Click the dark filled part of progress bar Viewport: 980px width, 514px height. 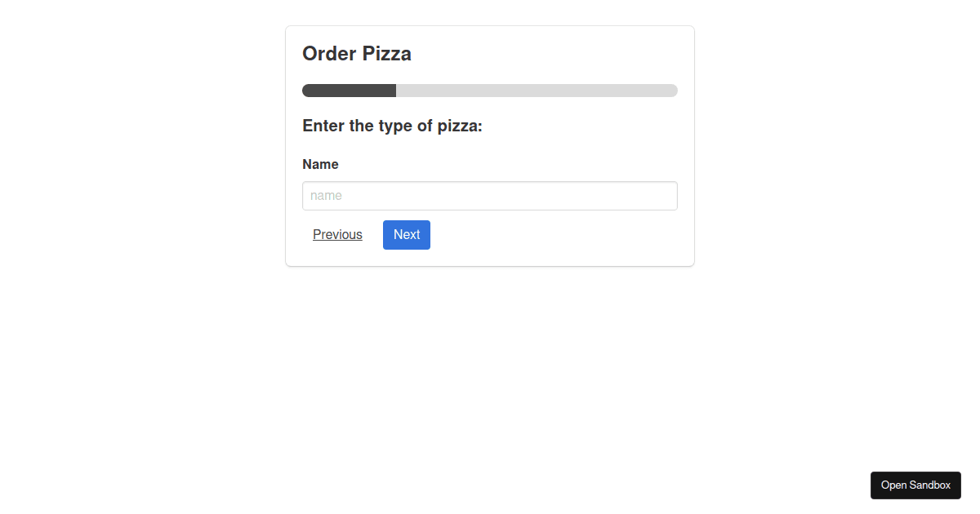pyautogui.click(x=349, y=91)
